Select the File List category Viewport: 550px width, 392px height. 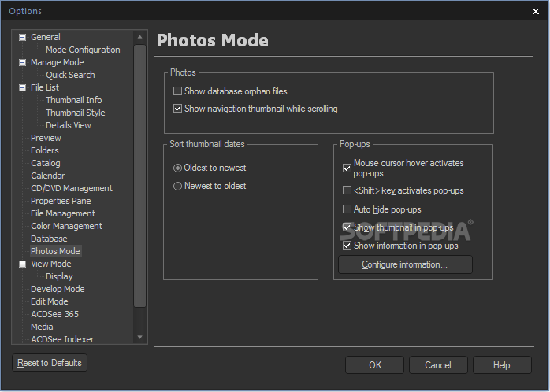(45, 87)
